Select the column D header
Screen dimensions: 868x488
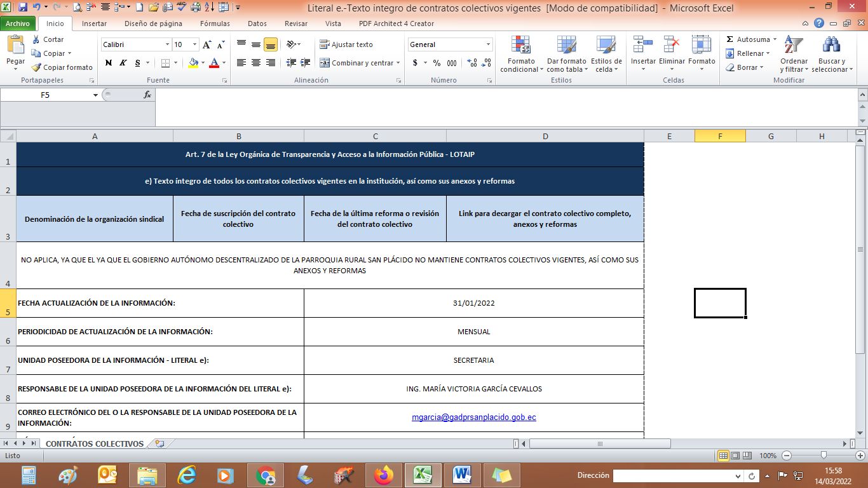(x=545, y=136)
